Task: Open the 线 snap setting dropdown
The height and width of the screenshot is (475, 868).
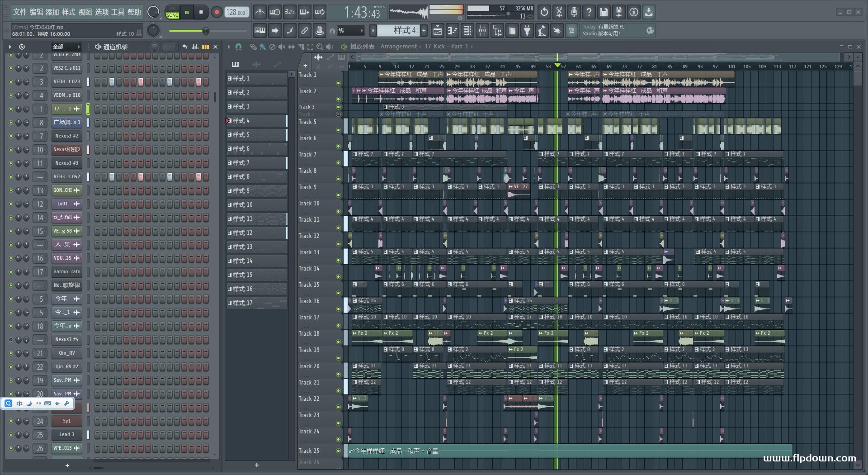Action: pos(351,31)
